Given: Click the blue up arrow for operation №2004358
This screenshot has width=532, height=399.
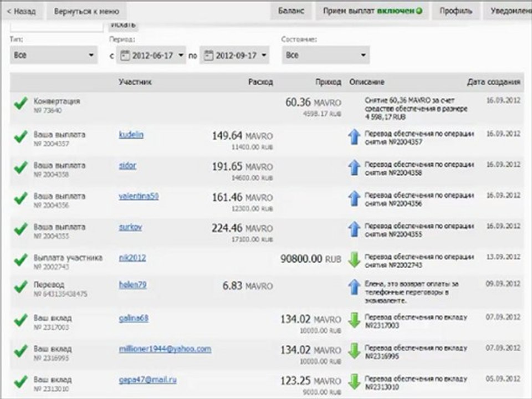Looking at the screenshot, I should click(354, 168).
